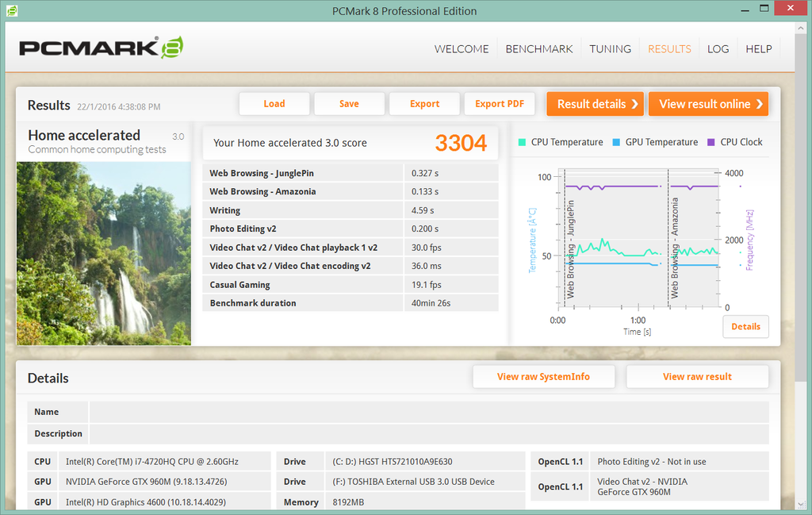
Task: Open the Help tab
Action: (758, 48)
